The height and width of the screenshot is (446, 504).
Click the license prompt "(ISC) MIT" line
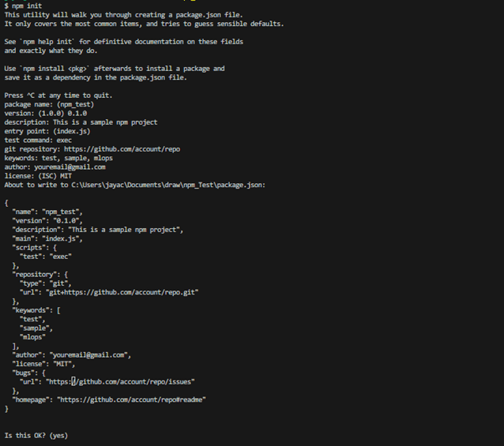(38, 176)
